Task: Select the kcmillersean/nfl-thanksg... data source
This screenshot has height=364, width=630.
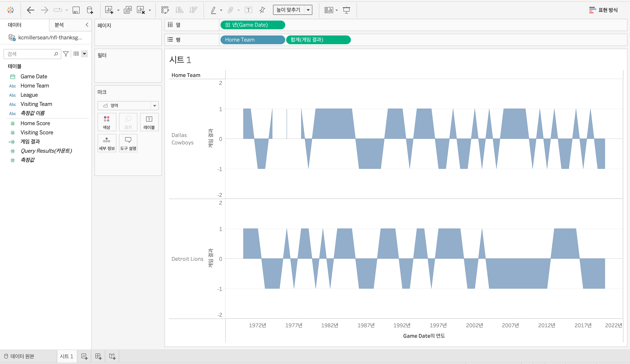Action: click(45, 37)
